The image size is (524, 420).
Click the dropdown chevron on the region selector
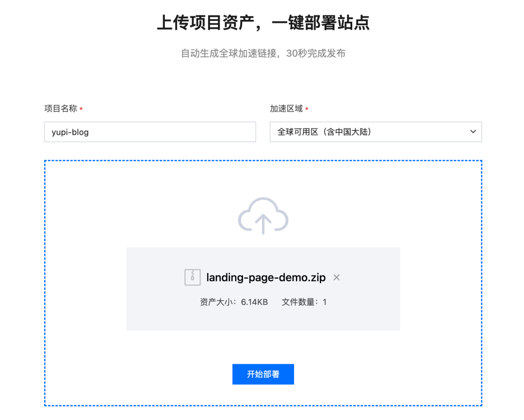tap(473, 131)
